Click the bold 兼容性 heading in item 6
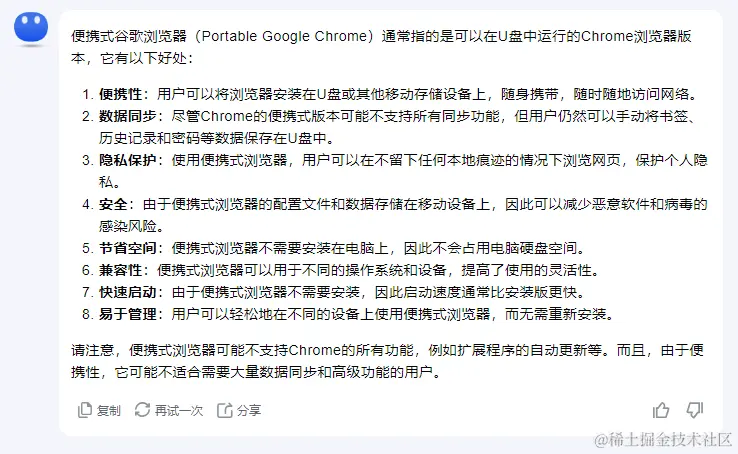The height and width of the screenshot is (454, 738). point(120,270)
